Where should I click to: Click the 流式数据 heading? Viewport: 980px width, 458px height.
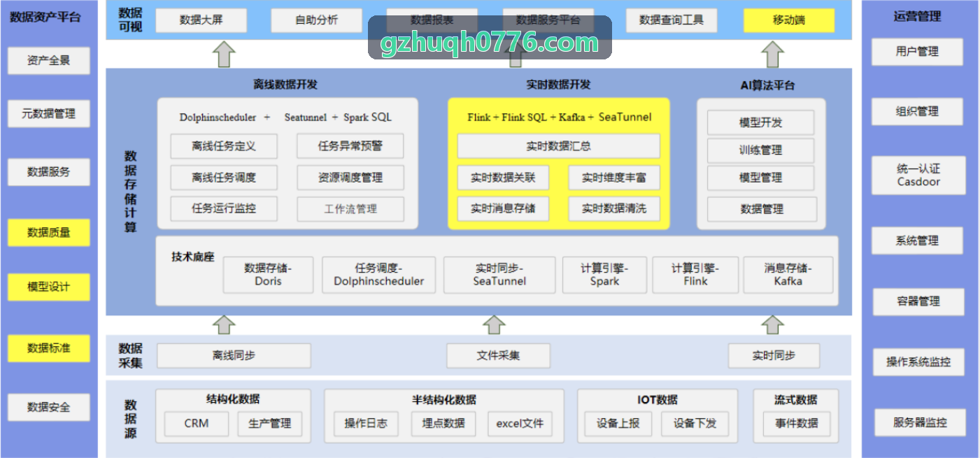click(x=796, y=399)
